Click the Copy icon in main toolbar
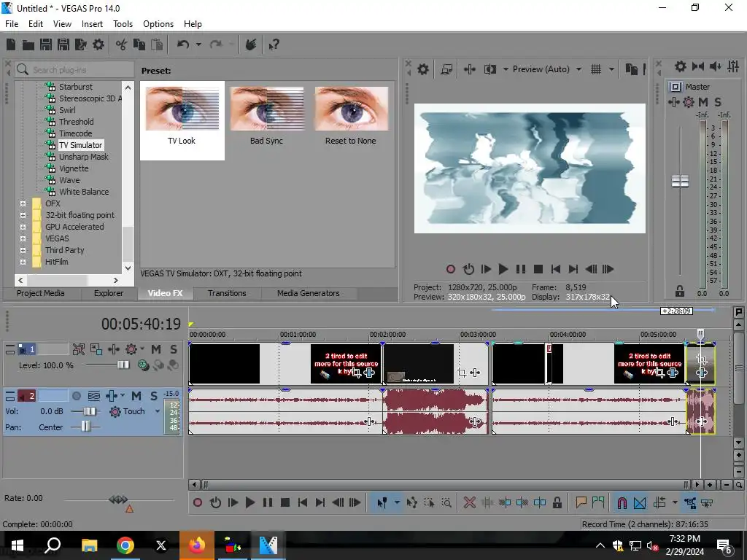 tap(139, 44)
